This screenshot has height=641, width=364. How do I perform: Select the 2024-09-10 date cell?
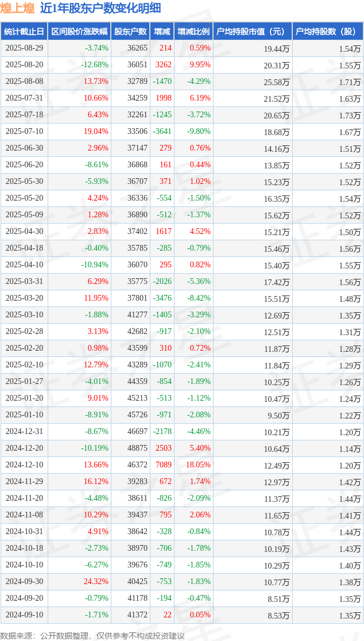24,615
